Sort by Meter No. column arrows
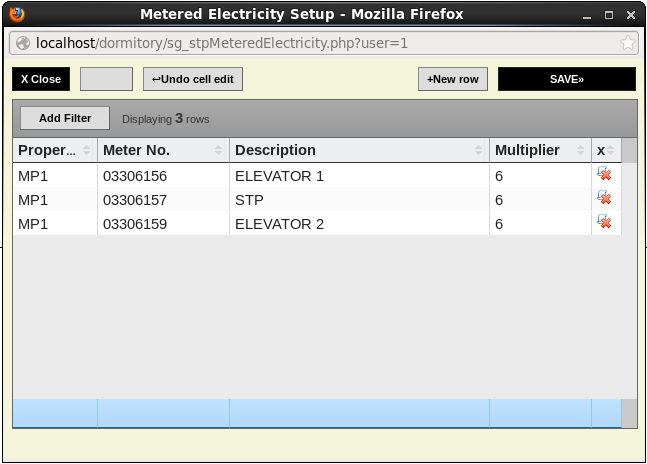Viewport: 647px width, 464px height. click(219, 150)
